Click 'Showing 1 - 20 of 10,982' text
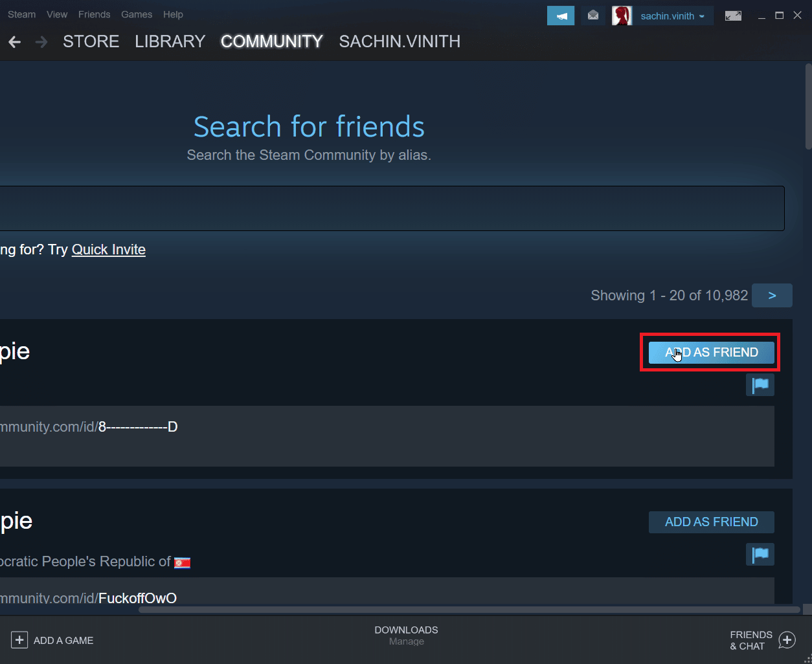 click(x=670, y=296)
